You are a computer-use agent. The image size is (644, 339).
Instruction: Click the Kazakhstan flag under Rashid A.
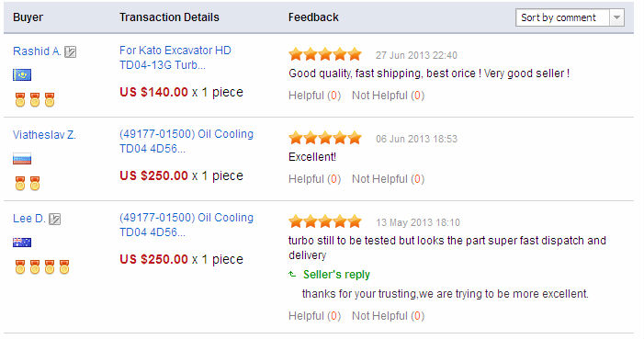click(x=22, y=74)
